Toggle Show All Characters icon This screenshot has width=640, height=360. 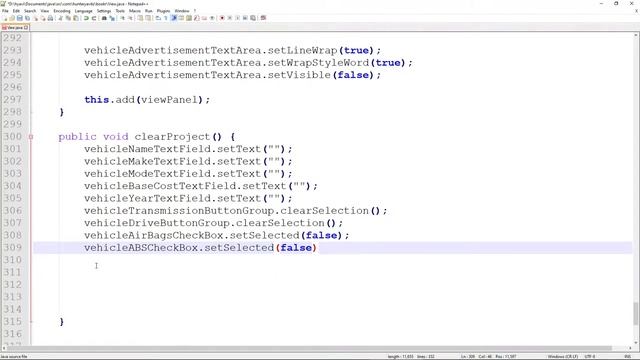pyautogui.click(x=165, y=18)
